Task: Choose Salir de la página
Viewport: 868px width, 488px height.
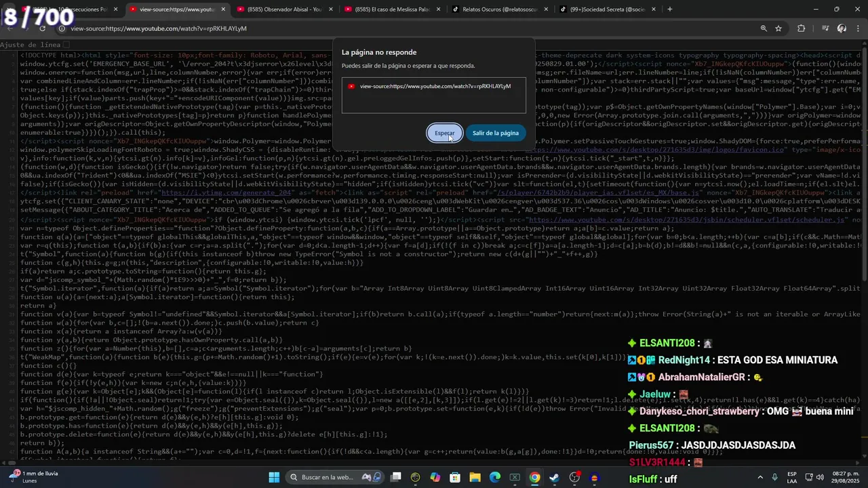Action: click(x=496, y=133)
